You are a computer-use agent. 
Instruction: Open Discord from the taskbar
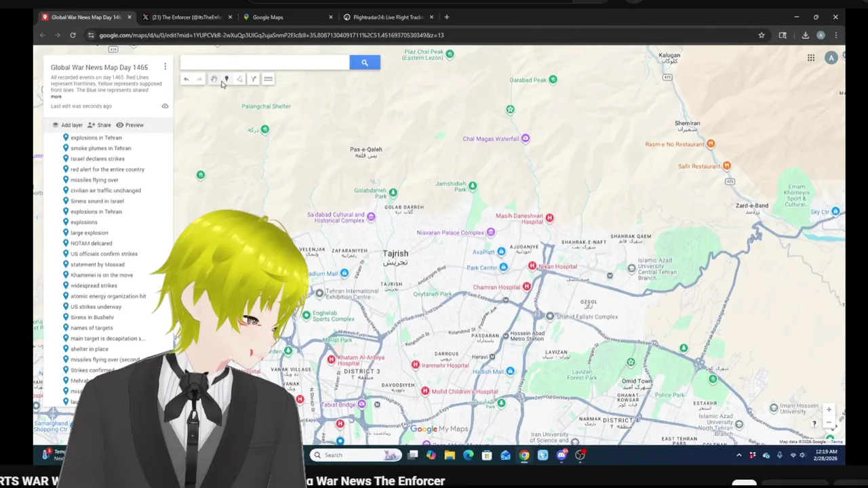pyautogui.click(x=561, y=455)
